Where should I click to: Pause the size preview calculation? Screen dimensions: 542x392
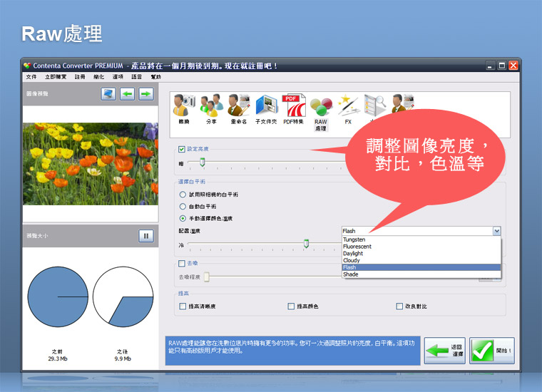click(146, 236)
